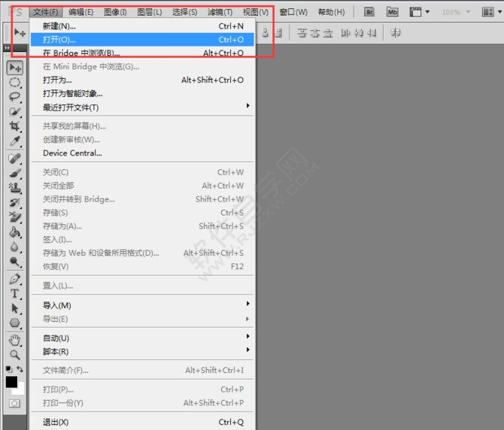Select the History Brush tool
This screenshot has height=430, width=504.
(x=15, y=202)
